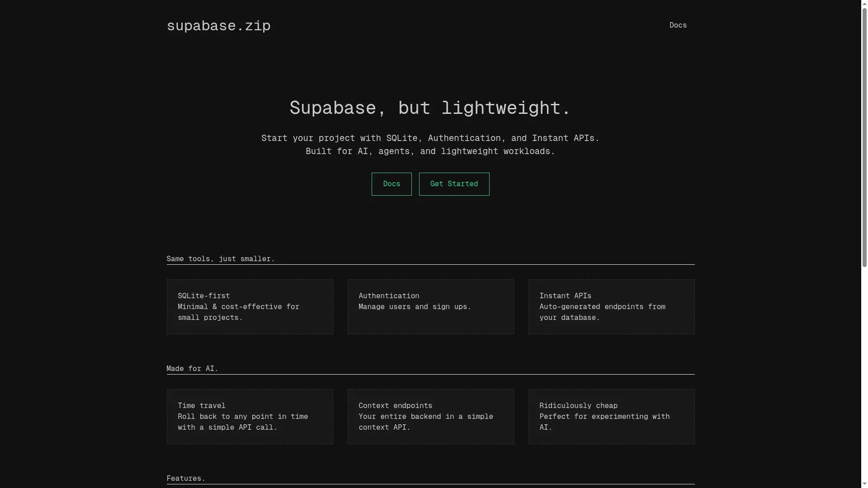The height and width of the screenshot is (488, 868).
Task: Click the 'Supabase, but lightweight.' headline
Action: click(430, 108)
